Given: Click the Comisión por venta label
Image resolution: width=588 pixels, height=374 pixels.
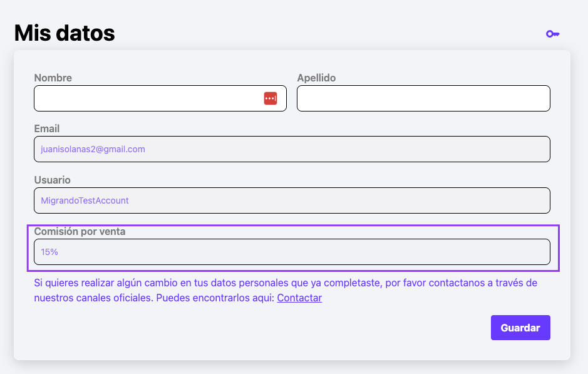Looking at the screenshot, I should [80, 231].
